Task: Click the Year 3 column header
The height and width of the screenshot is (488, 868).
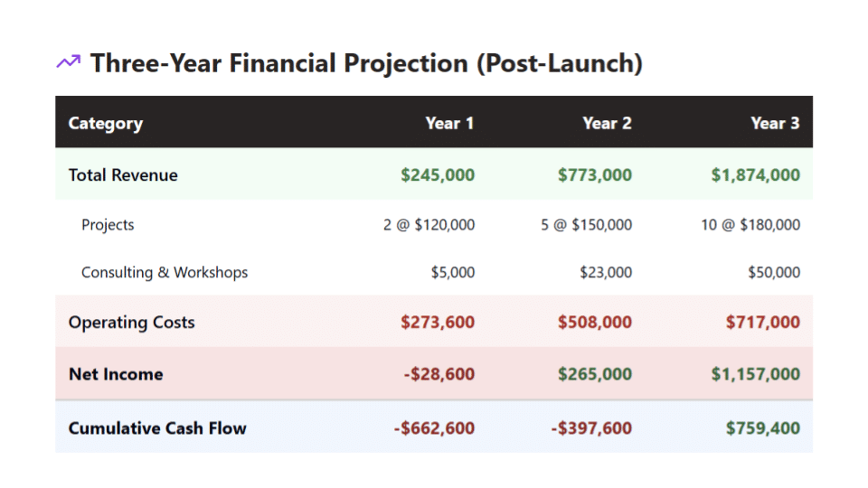Action: tap(775, 123)
